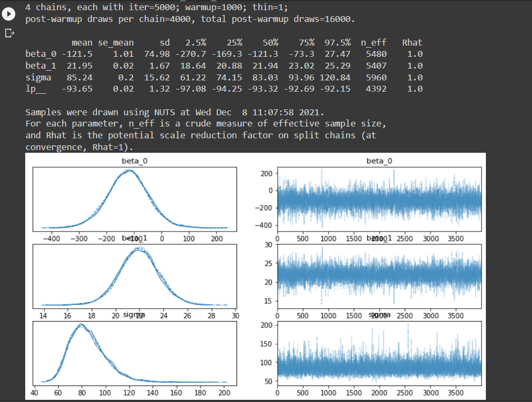Click beta_1 50% value 21.94

(265, 66)
